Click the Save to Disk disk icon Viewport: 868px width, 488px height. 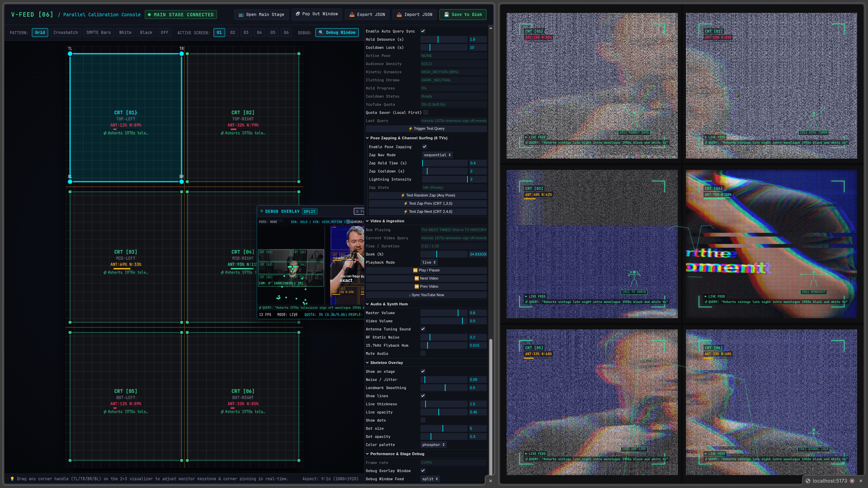click(x=446, y=14)
